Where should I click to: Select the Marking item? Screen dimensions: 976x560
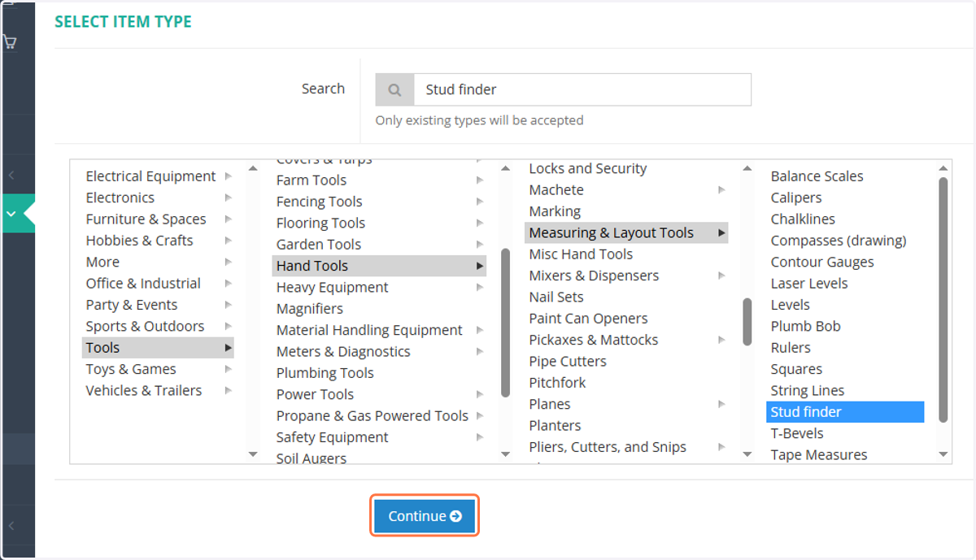pyautogui.click(x=555, y=212)
